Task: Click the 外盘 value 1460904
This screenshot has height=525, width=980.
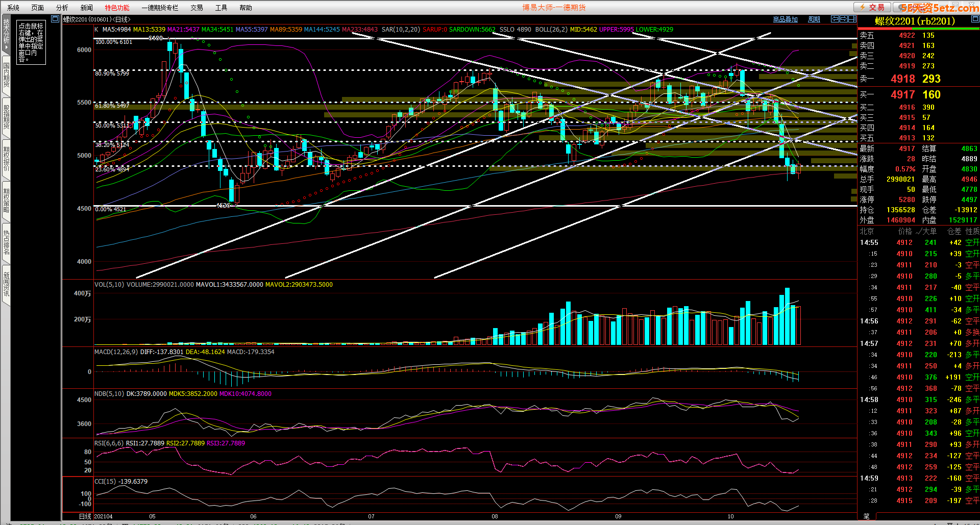Action: click(x=900, y=220)
